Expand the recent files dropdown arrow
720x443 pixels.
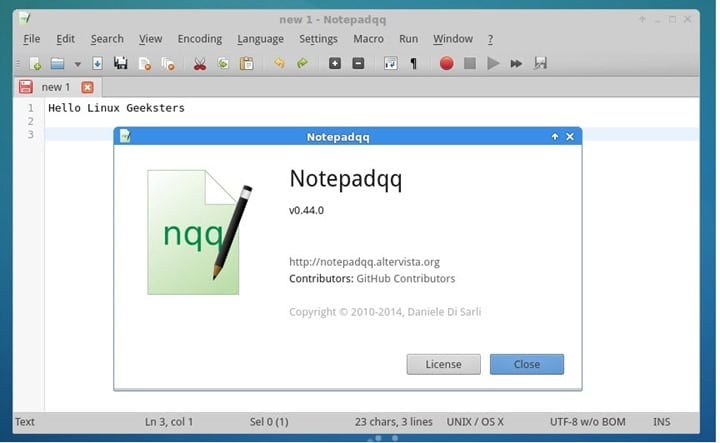[78, 64]
